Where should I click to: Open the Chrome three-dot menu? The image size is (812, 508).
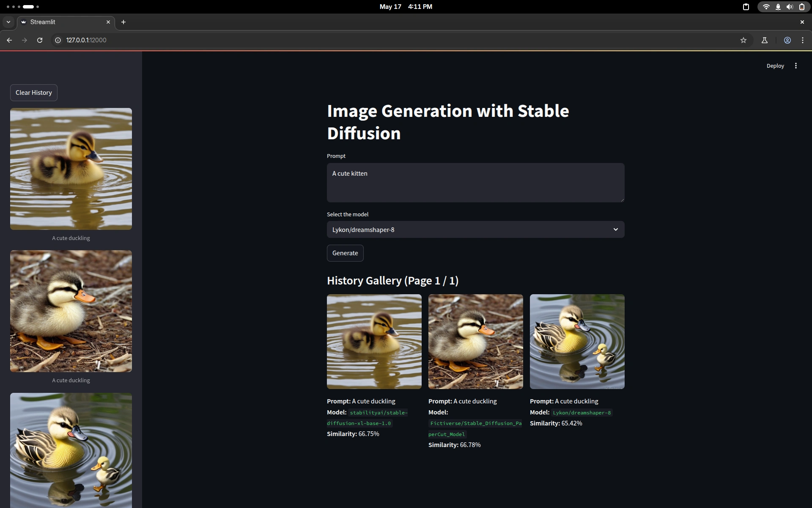tap(802, 40)
